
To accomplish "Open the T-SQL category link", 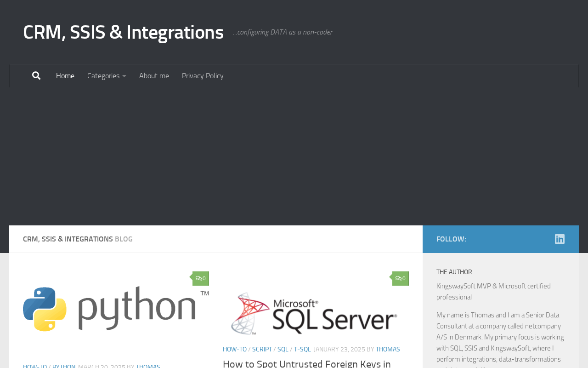I will (x=302, y=349).
